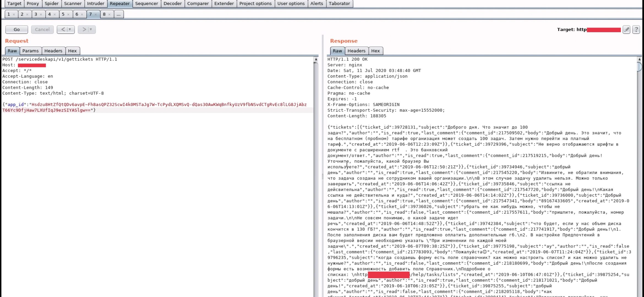Go back to previous request history

click(x=63, y=29)
